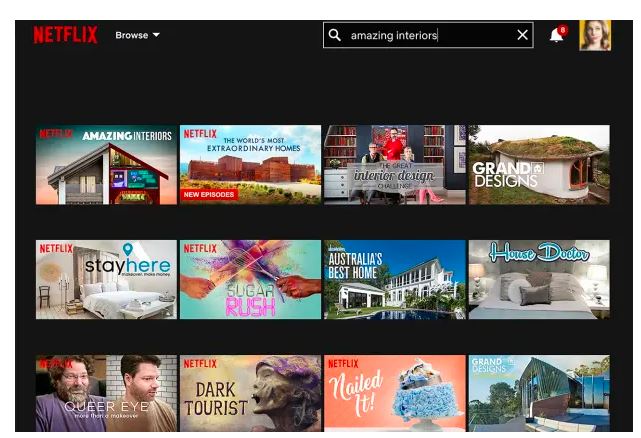Open The World's Most Extraordinary Homes
This screenshot has width=641, height=438.
point(250,165)
